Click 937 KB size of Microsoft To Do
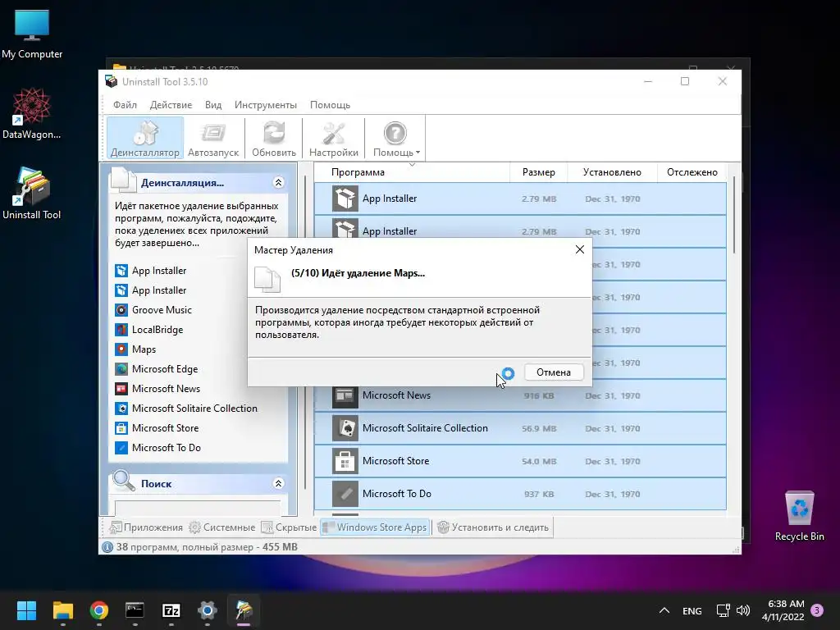 pyautogui.click(x=539, y=494)
